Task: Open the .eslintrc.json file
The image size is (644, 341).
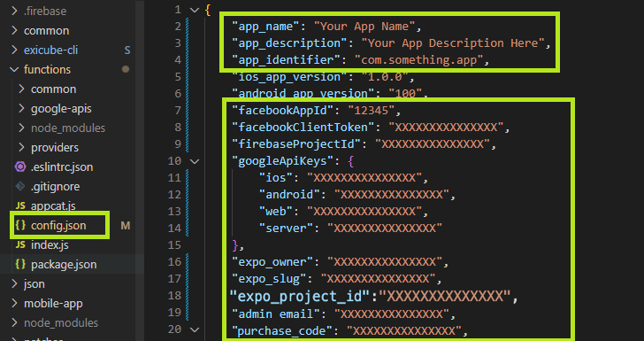Action: tap(62, 167)
